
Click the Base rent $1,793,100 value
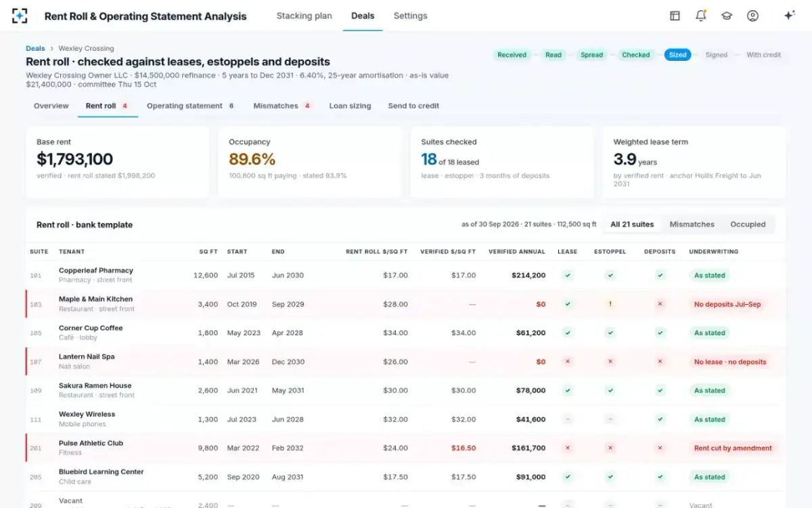coord(74,159)
